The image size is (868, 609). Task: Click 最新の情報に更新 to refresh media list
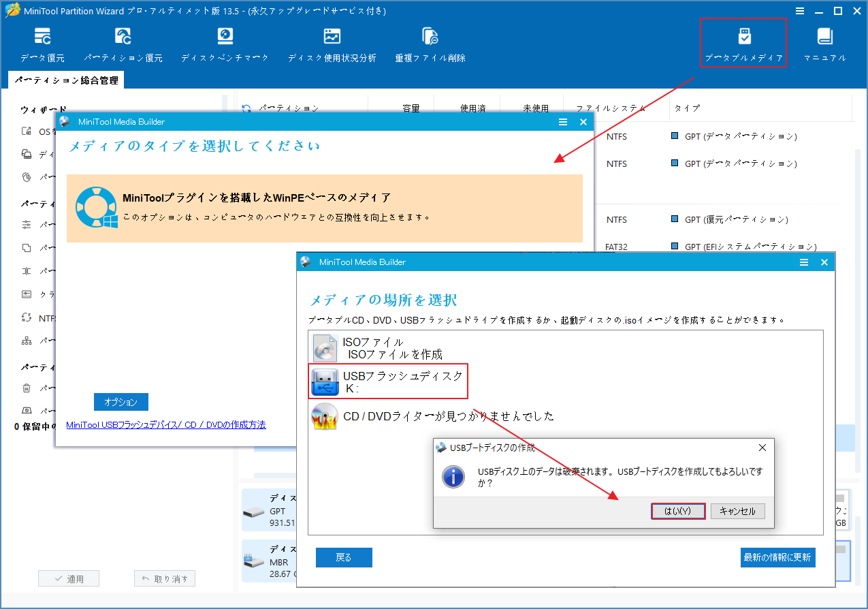(777, 557)
